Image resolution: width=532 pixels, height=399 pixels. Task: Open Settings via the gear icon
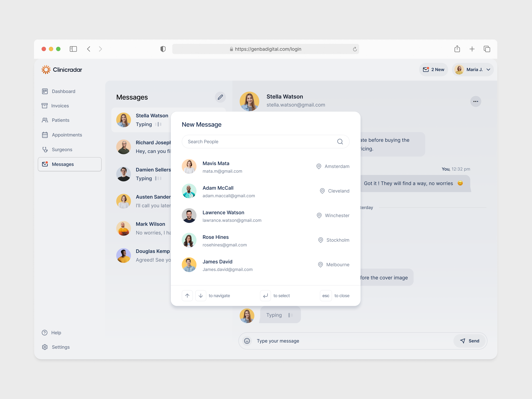[45, 347]
